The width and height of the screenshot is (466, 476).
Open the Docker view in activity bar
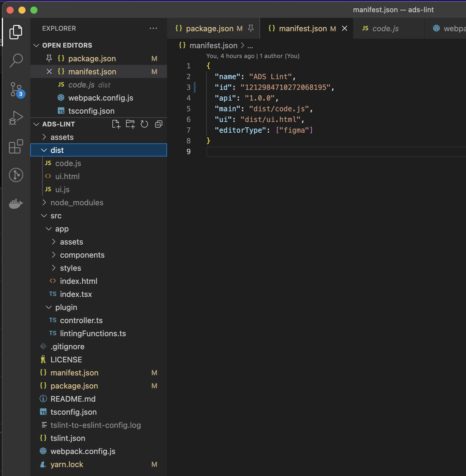16,203
